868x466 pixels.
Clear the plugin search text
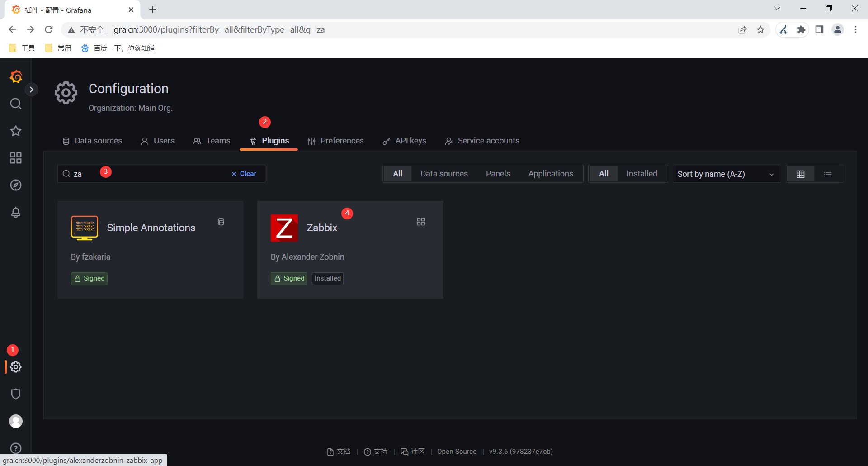click(x=244, y=174)
